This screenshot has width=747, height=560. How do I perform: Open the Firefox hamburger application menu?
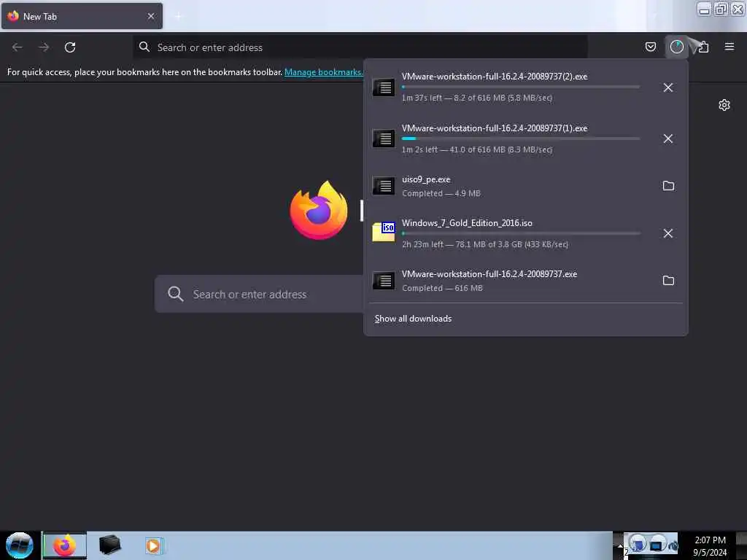(x=729, y=47)
